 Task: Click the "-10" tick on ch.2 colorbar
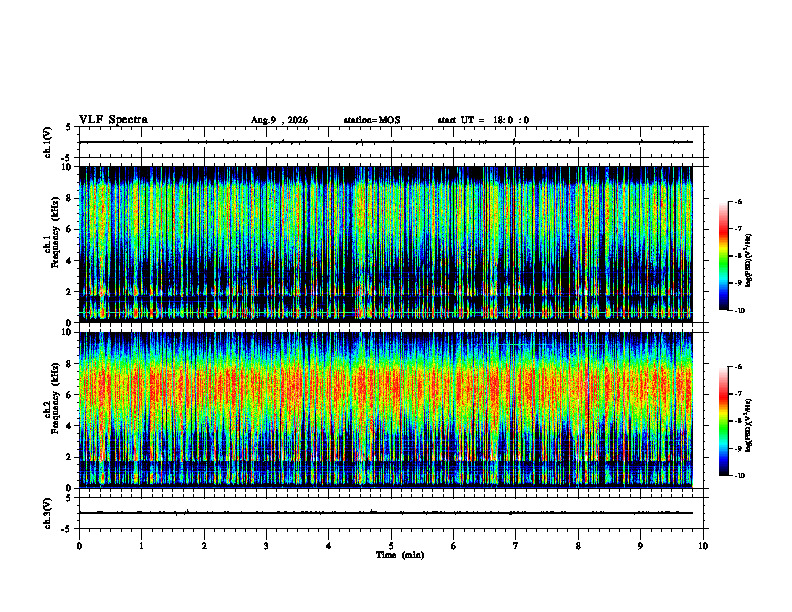coord(739,476)
